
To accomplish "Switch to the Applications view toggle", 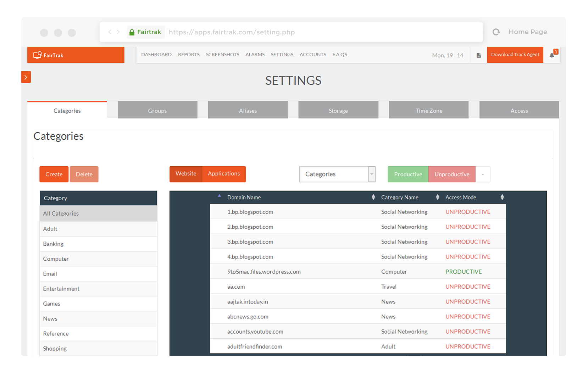I will (x=223, y=174).
